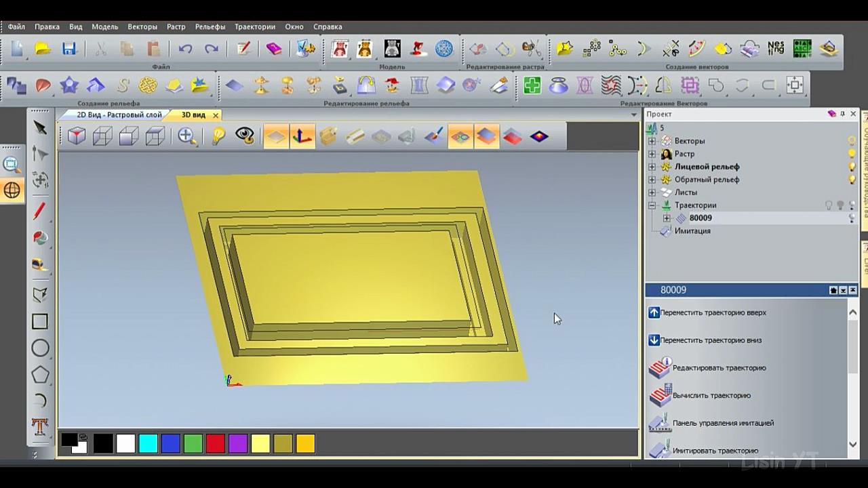Click the isometric cube view icon
868x488 pixels.
(x=77, y=136)
